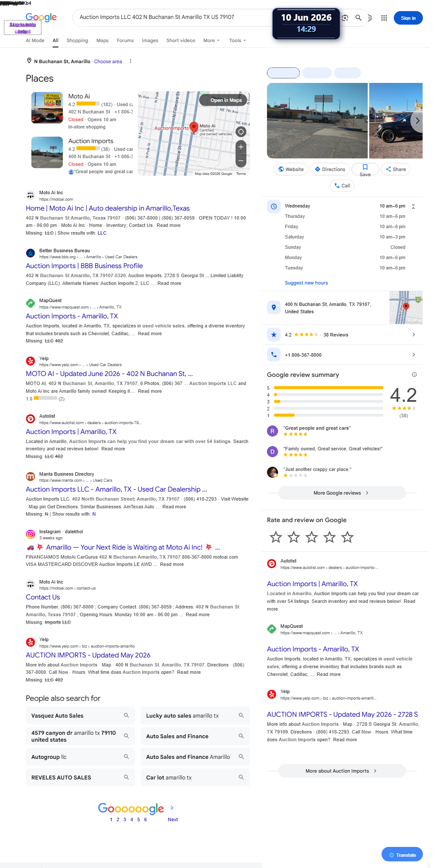Open location options three-dot menu
The height and width of the screenshot is (868, 435).
130,61
